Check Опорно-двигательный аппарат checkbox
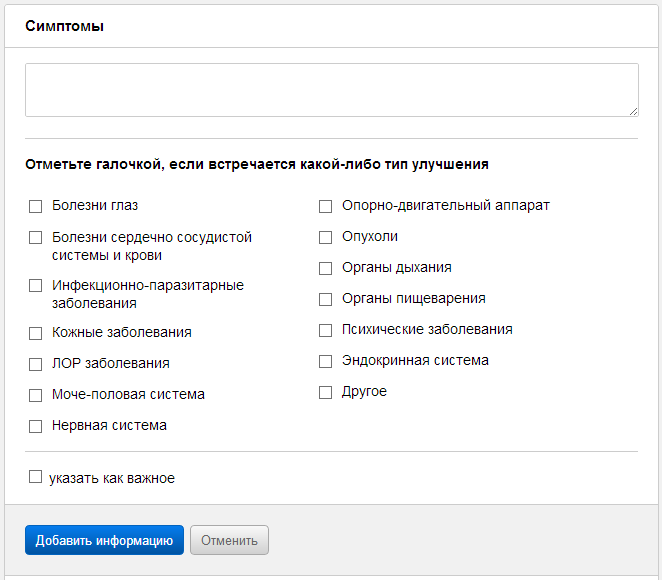Viewport: 662px width, 580px height. pos(325,206)
